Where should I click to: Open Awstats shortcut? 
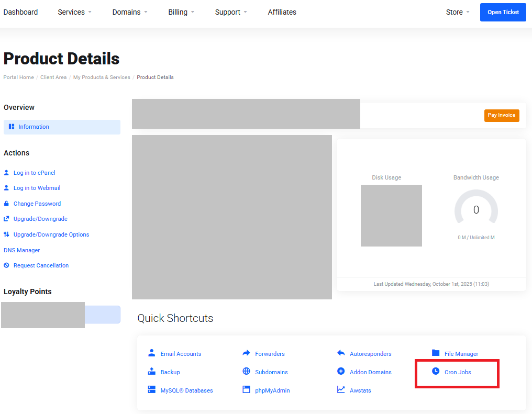click(x=360, y=390)
